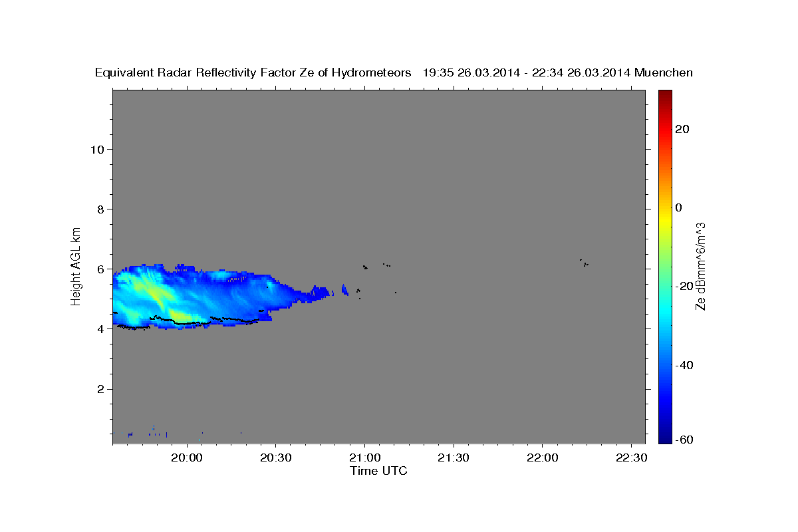This screenshot has height=532, width=798.
Task: Click the '22:00' time axis label
Action: pyautogui.click(x=542, y=458)
